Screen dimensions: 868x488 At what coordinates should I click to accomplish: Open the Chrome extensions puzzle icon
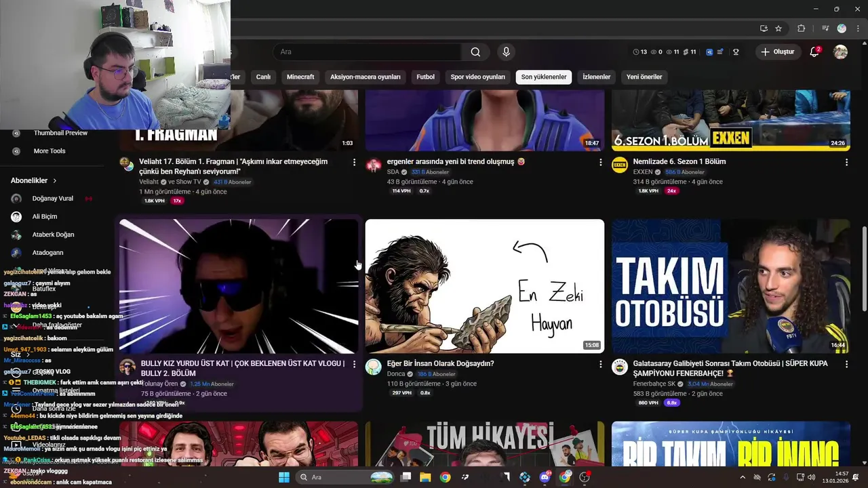[x=801, y=28]
